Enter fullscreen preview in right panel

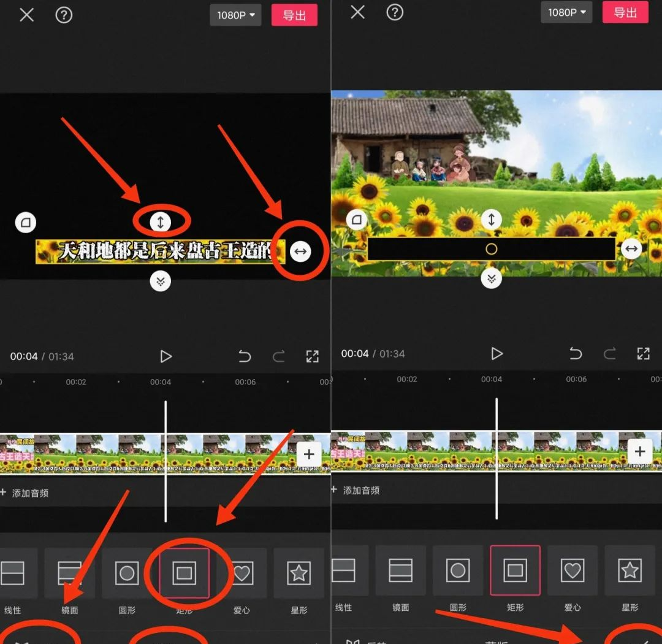point(643,353)
